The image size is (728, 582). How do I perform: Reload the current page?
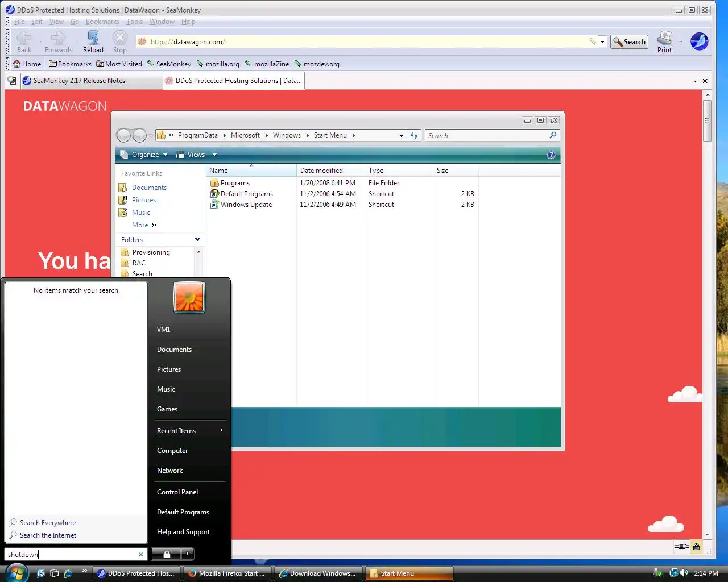(93, 42)
